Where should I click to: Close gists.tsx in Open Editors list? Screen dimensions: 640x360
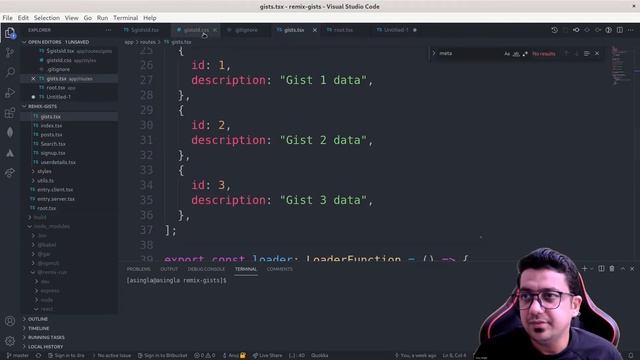[33, 78]
